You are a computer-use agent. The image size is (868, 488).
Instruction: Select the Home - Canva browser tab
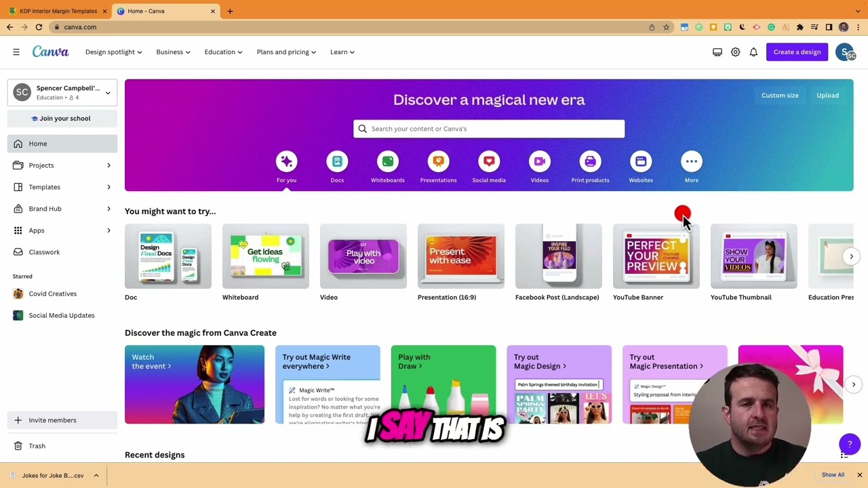pos(165,12)
